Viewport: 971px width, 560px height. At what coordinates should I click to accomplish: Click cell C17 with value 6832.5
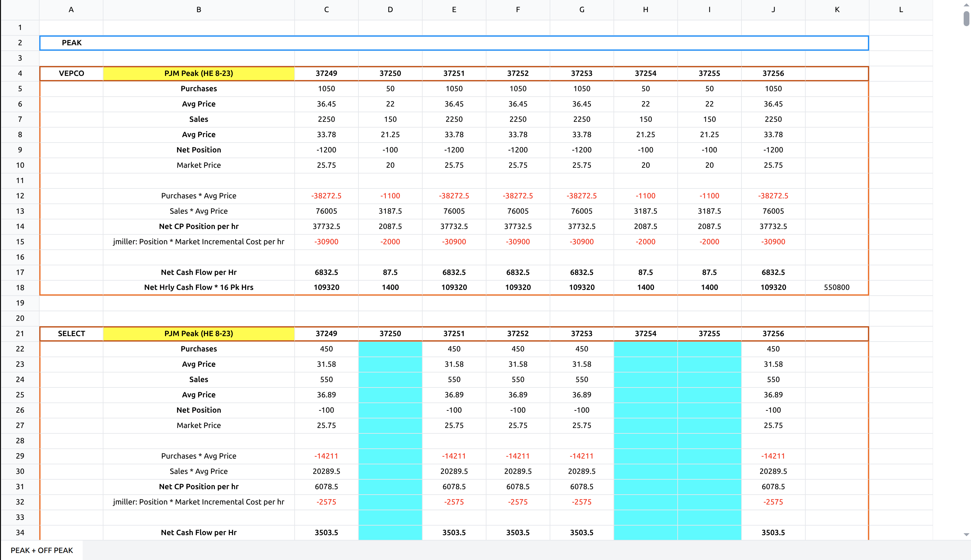pyautogui.click(x=326, y=272)
